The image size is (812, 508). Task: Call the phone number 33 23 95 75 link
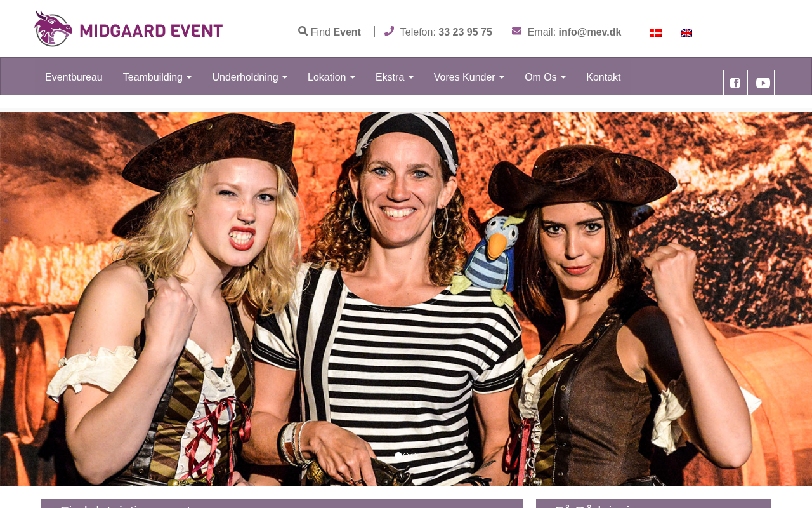pyautogui.click(x=465, y=32)
